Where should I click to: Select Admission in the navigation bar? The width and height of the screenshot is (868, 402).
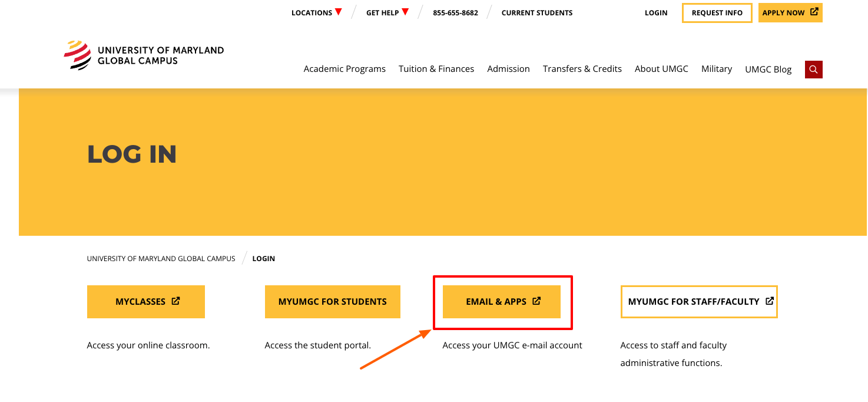point(508,69)
